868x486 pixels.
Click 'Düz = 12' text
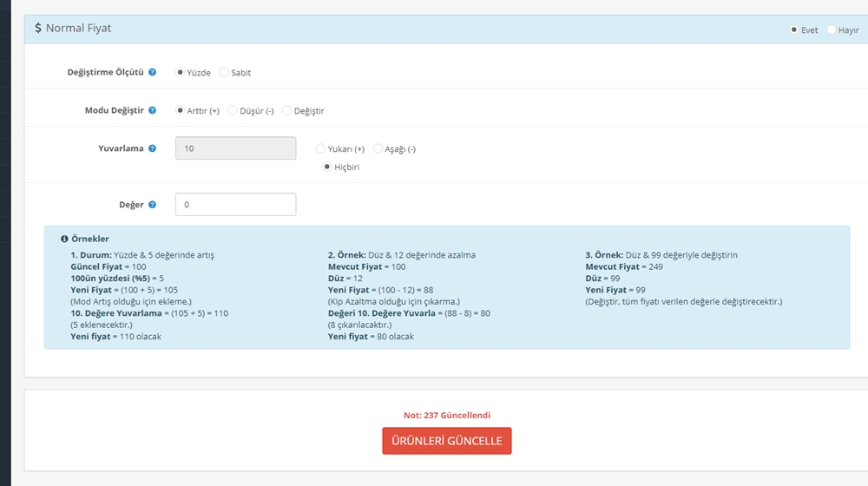[x=345, y=279]
